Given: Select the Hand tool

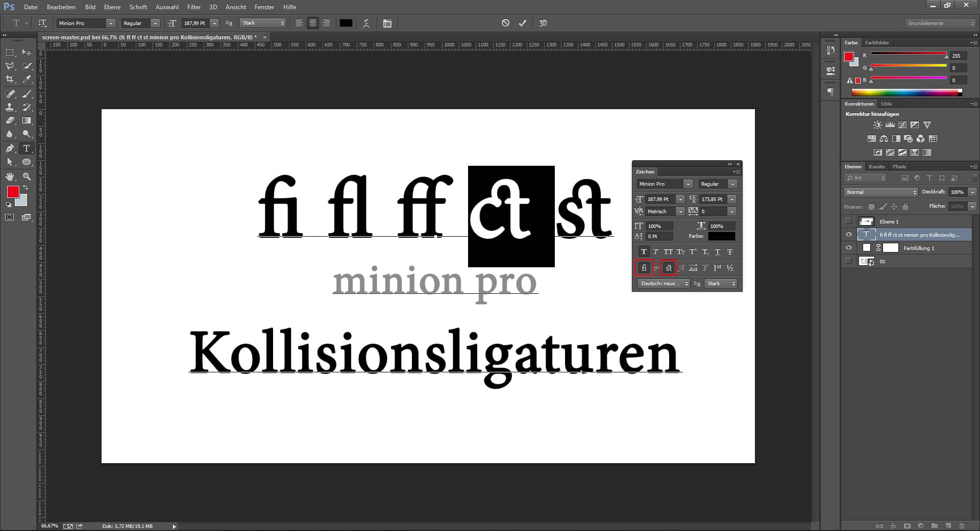Looking at the screenshot, I should pyautogui.click(x=10, y=177).
